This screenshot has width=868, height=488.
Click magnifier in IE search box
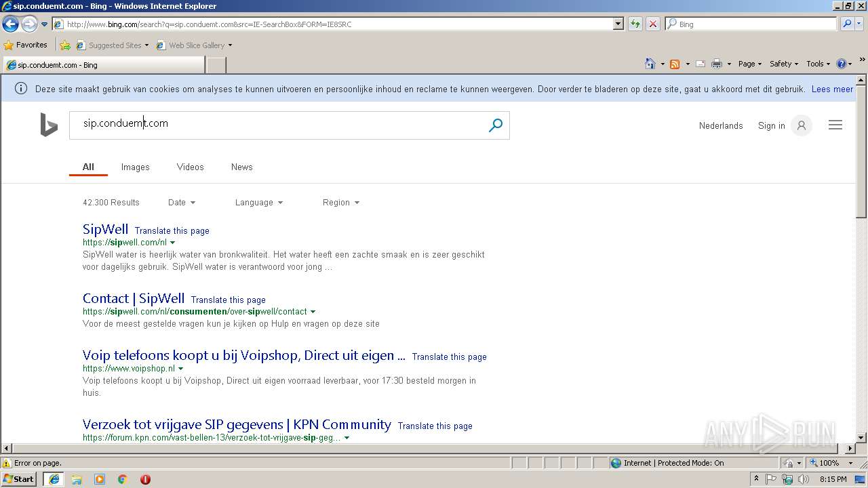(846, 24)
